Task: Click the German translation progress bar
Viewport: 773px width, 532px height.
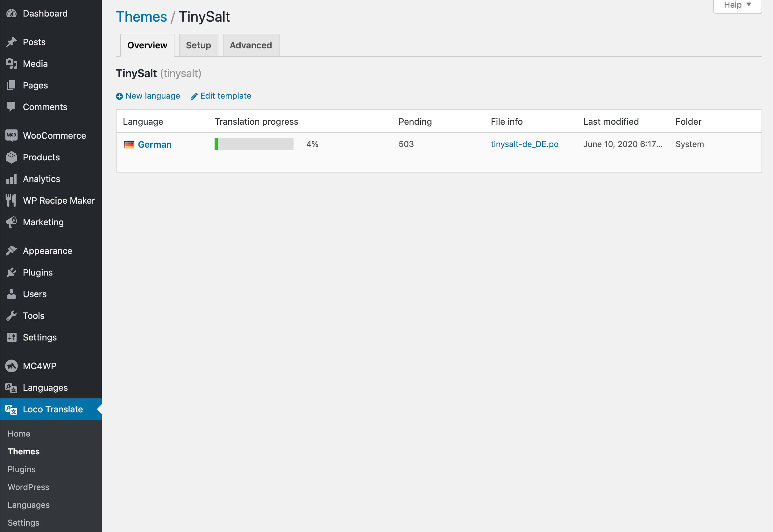Action: tap(254, 144)
